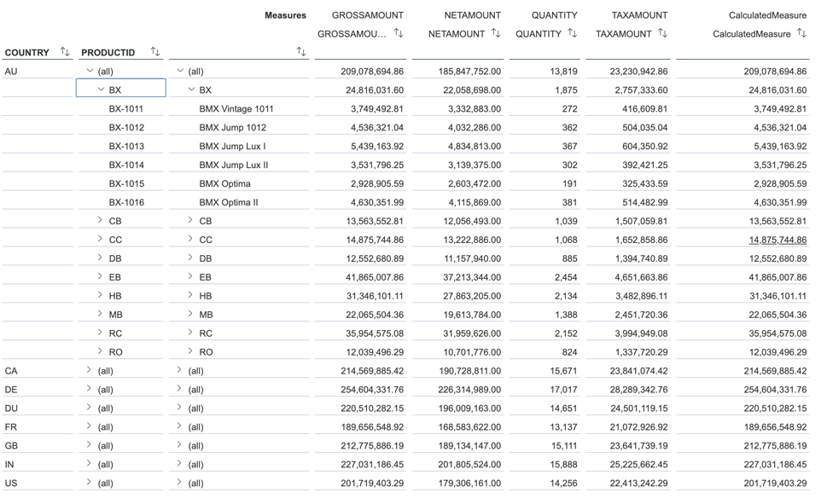
Task: Sort by GROSSAMOUNT using its sort icon
Action: pyautogui.click(x=399, y=33)
